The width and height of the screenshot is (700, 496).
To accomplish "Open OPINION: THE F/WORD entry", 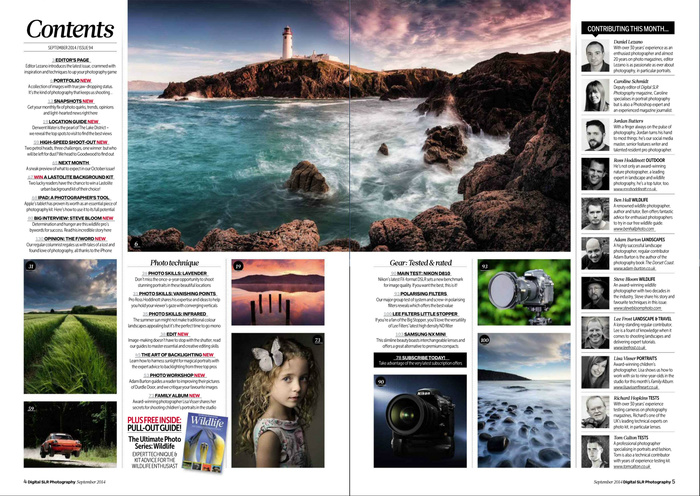I will click(71, 239).
